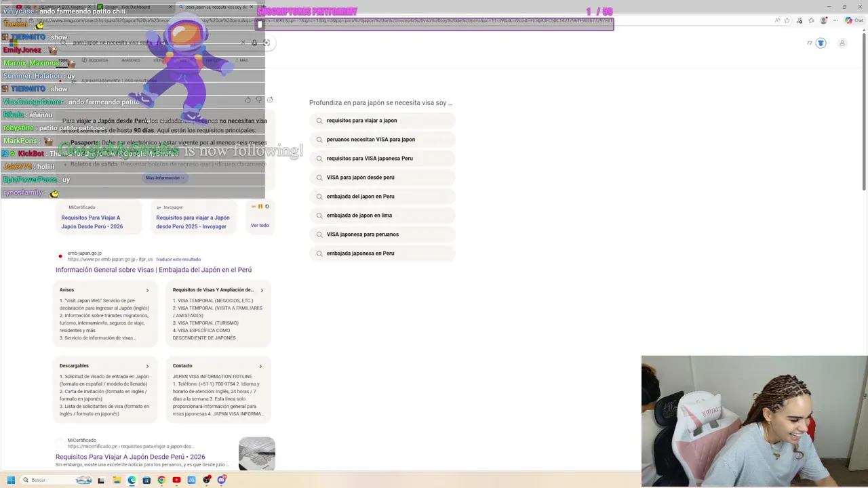The image size is (868, 488).
Task: Open File Explorer from the taskbar
Action: [117, 480]
